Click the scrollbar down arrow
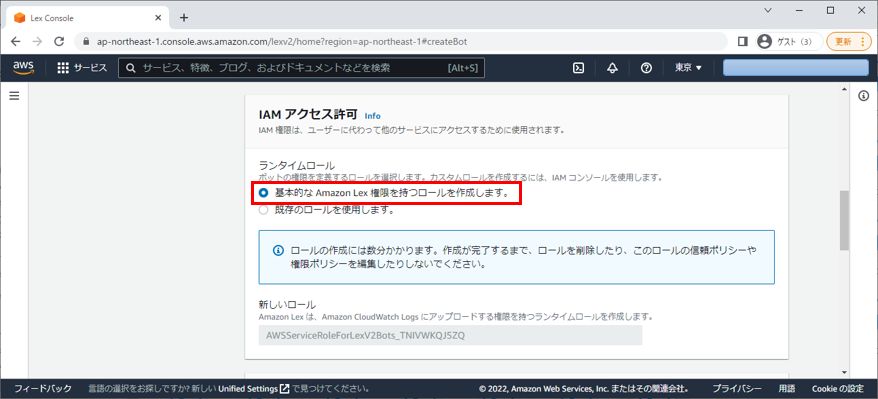Image resolution: width=878 pixels, height=399 pixels. pyautogui.click(x=844, y=373)
